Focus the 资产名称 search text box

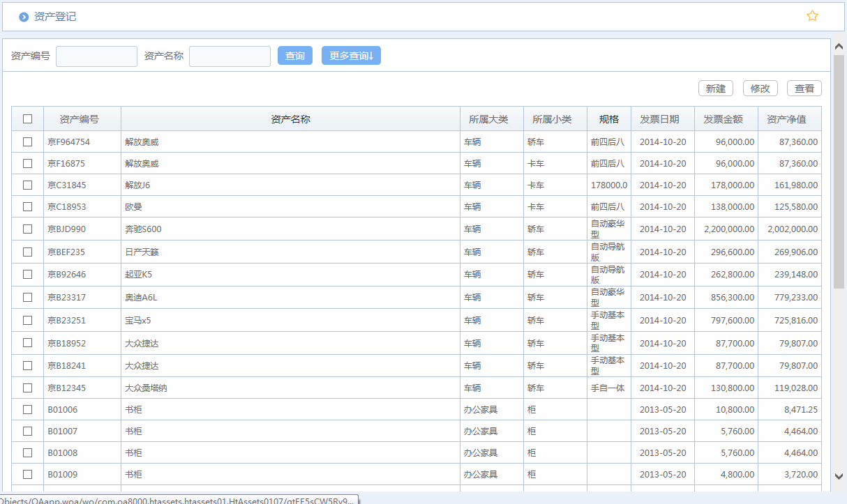(230, 56)
